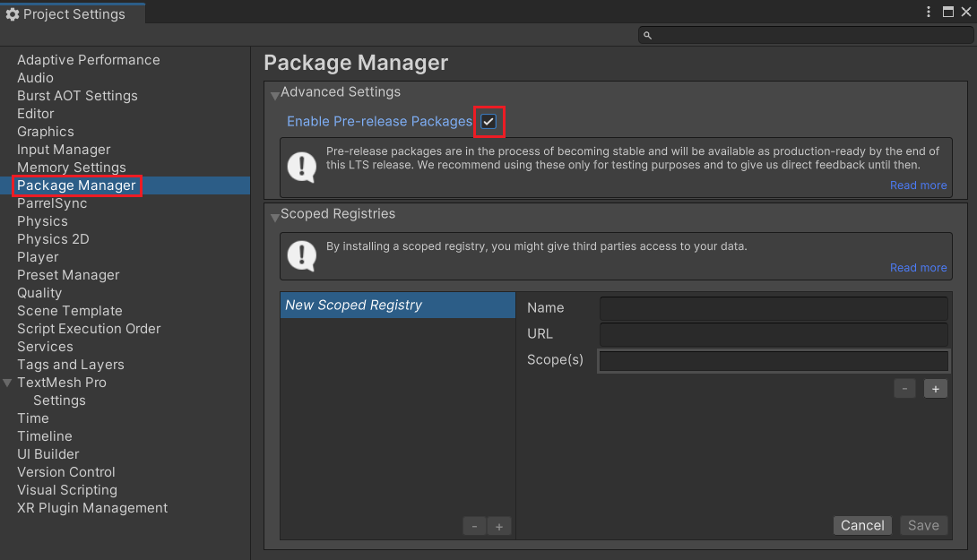This screenshot has height=560, width=977.
Task: Open Adaptive Performance settings
Action: click(x=89, y=60)
